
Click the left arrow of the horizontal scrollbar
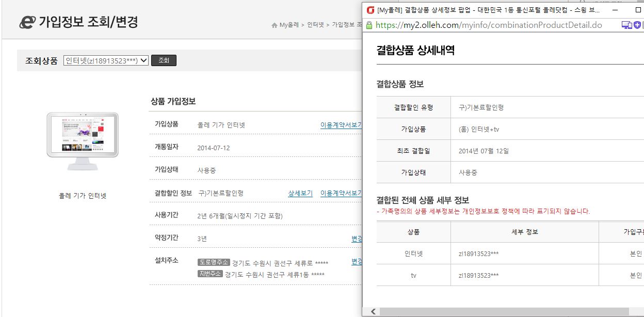pos(372,311)
